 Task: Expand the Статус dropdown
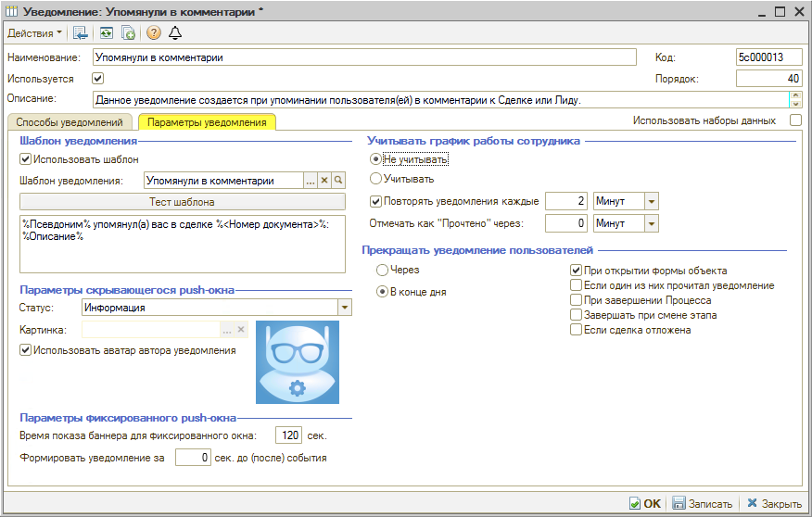[x=345, y=307]
